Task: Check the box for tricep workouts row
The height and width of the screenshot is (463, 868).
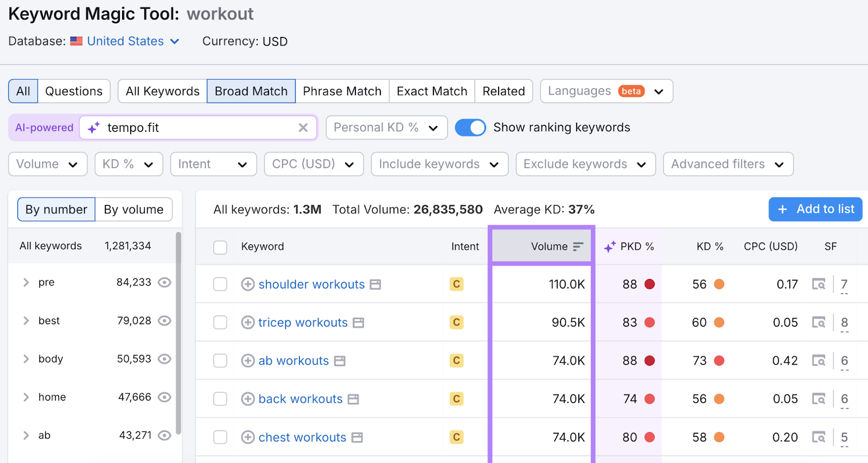Action: (220, 322)
